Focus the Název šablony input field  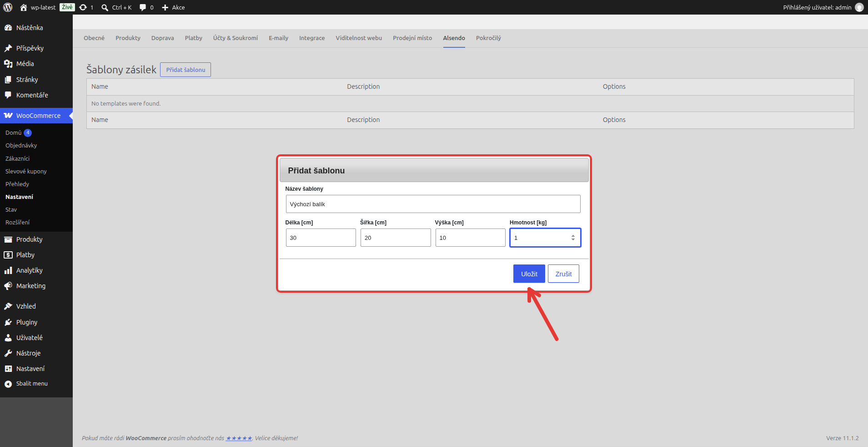(433, 204)
